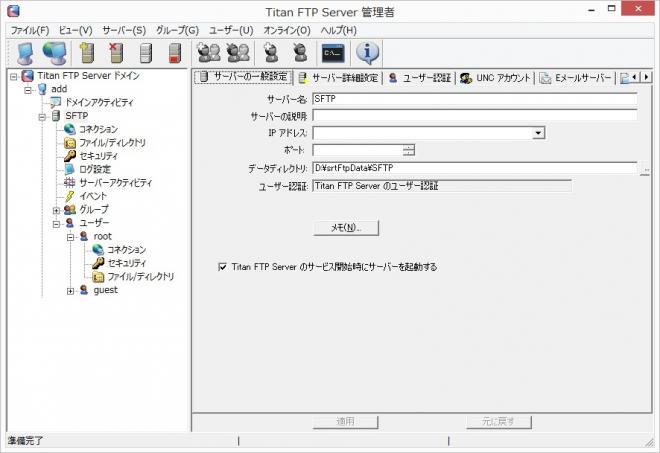660x453 pixels.
Task: Expand the guest user node
Action: click(x=70, y=291)
